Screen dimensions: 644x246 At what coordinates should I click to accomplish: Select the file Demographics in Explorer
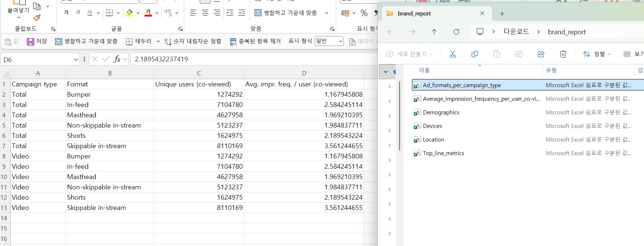point(441,113)
